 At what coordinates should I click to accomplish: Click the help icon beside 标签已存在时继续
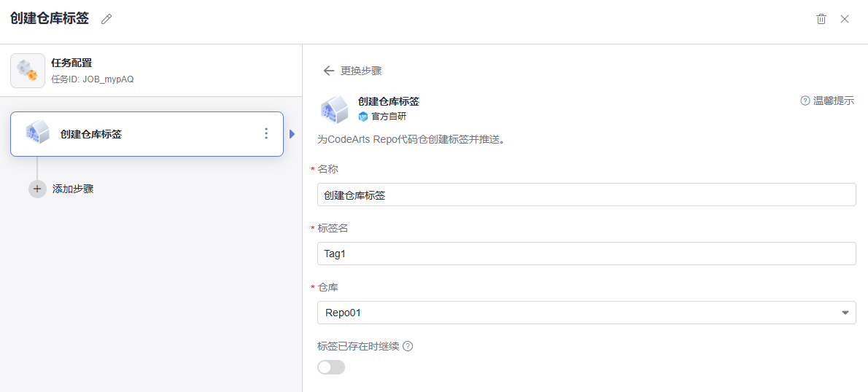408,346
